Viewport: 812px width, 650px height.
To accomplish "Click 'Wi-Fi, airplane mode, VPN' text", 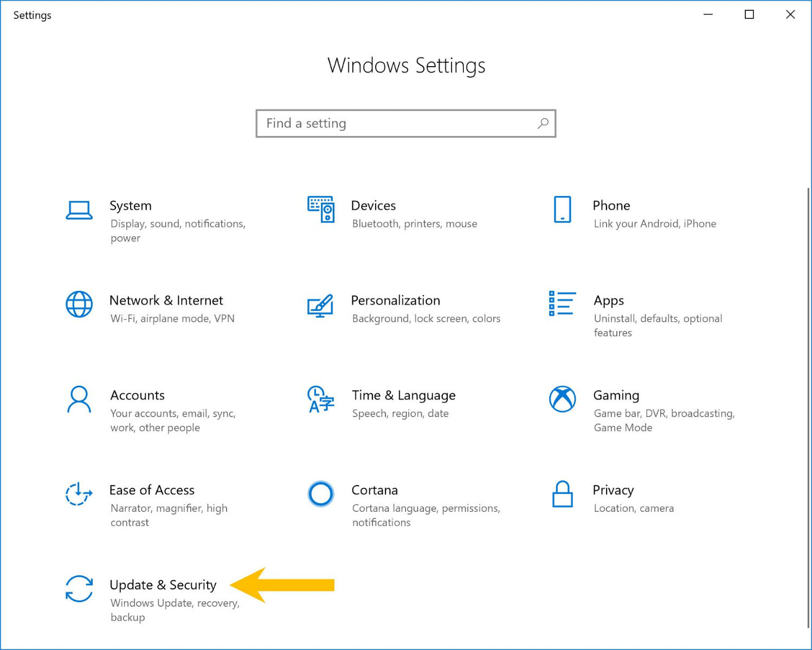I will pyautogui.click(x=172, y=318).
